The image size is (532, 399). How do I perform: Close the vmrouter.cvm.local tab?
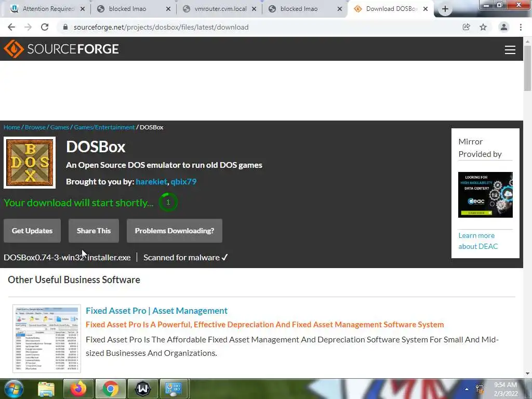254,9
